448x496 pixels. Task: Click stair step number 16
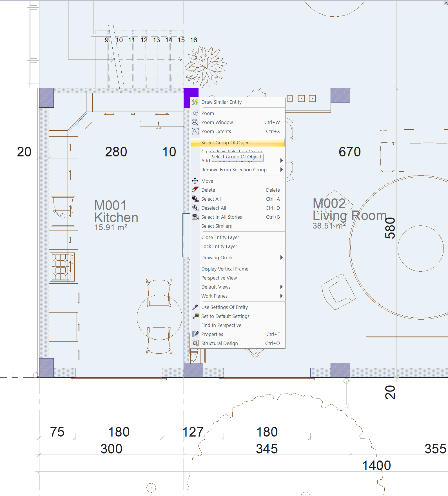click(x=193, y=40)
